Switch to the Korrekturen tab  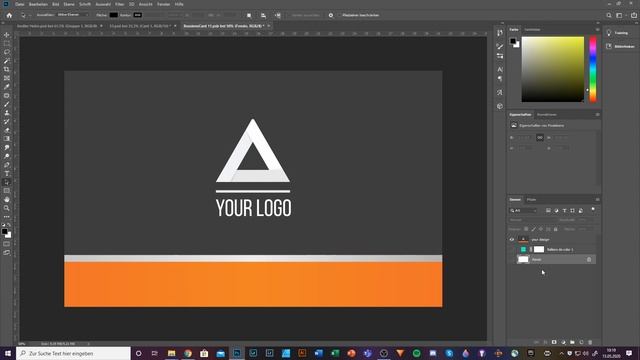point(547,115)
